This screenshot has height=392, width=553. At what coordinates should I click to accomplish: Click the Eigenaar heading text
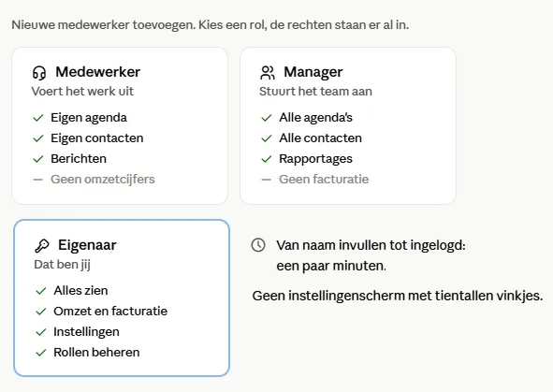(x=87, y=245)
